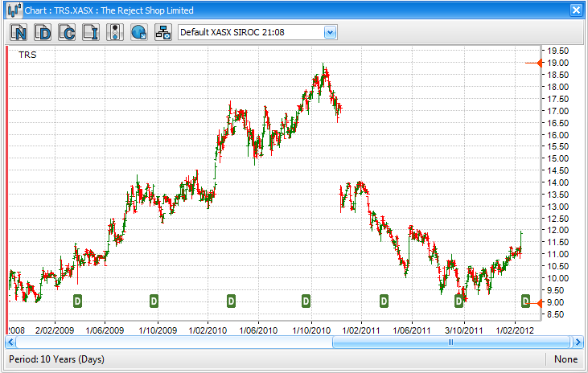Click the 1/06/2009 date axis label
Screen dimensions: 588x373
(x=105, y=330)
